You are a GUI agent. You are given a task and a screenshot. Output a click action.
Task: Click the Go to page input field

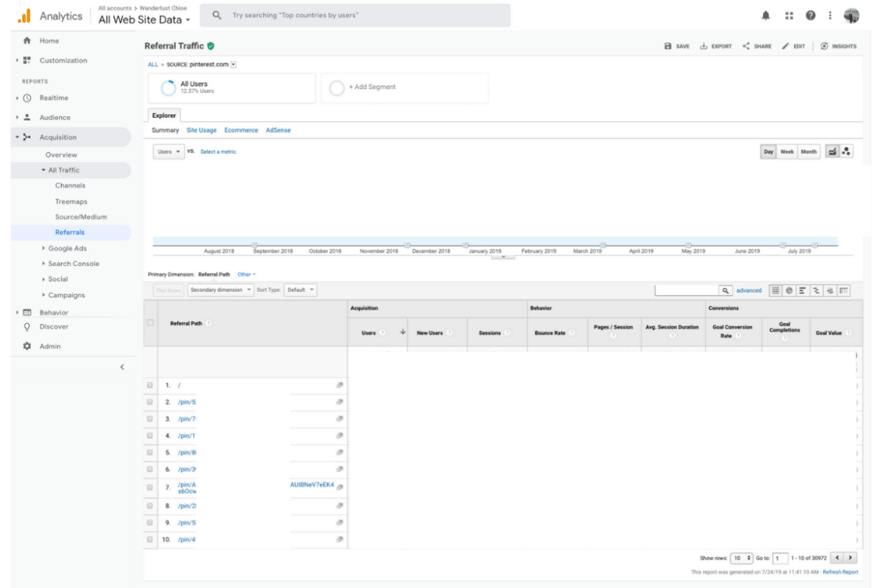point(780,558)
